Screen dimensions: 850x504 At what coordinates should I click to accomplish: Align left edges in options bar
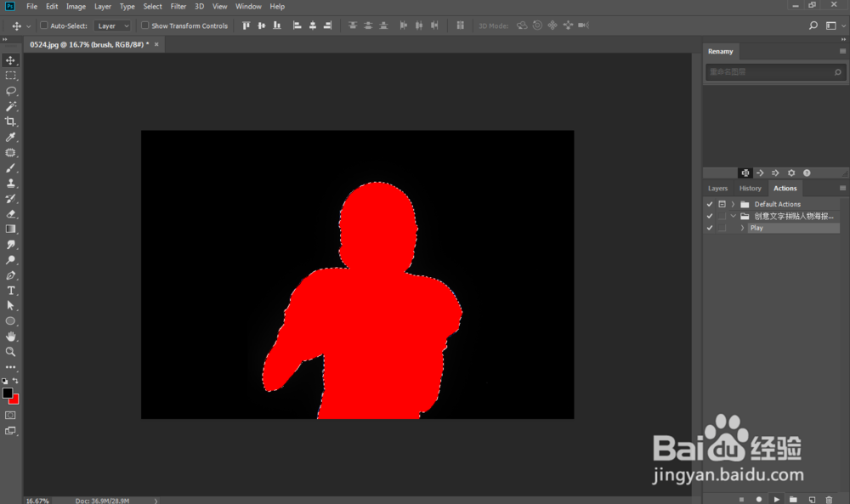tap(297, 25)
